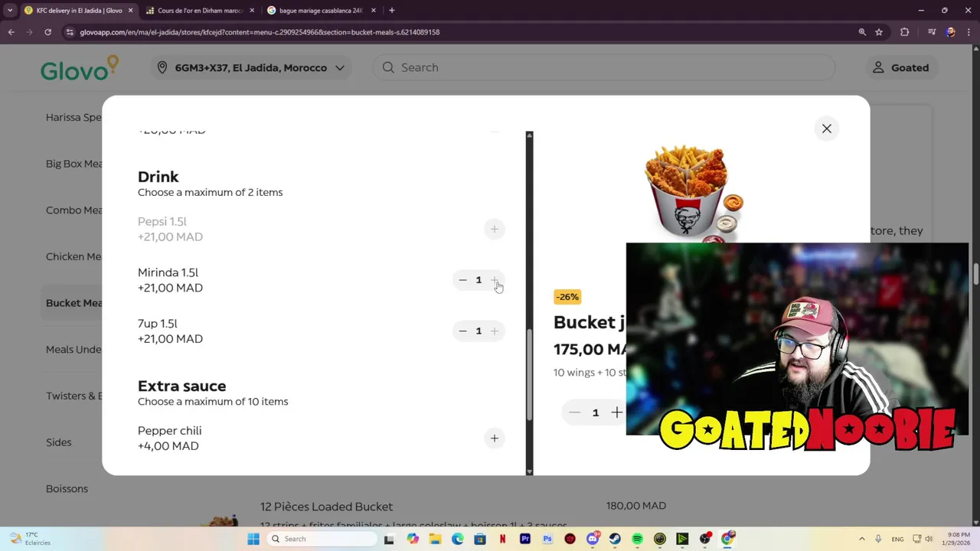Image resolution: width=980 pixels, height=551 pixels.
Task: Increase the Bucket order quantity by one
Action: tap(616, 412)
